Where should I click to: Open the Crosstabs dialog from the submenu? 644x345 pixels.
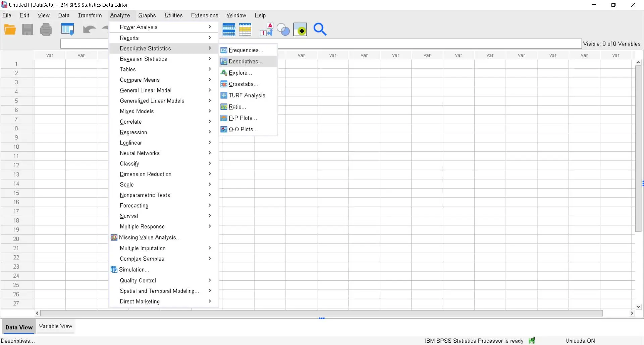(x=243, y=84)
